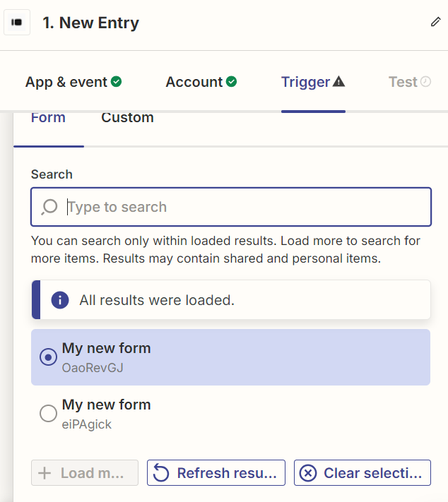Viewport: 448px width, 502px height.
Task: Click the Refresh results button
Action: click(x=216, y=473)
